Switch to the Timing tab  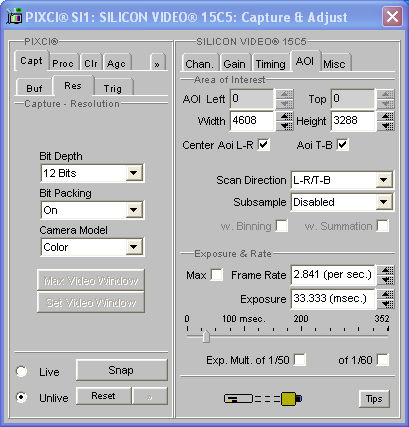[270, 63]
